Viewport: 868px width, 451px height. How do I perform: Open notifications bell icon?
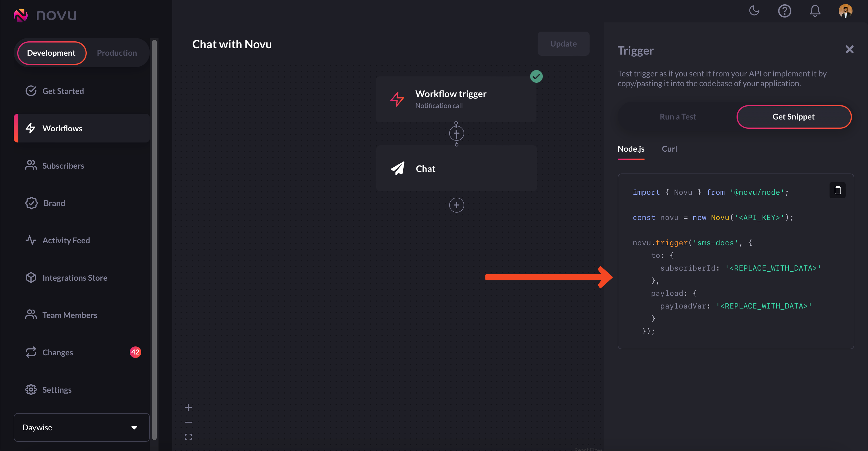click(x=815, y=11)
